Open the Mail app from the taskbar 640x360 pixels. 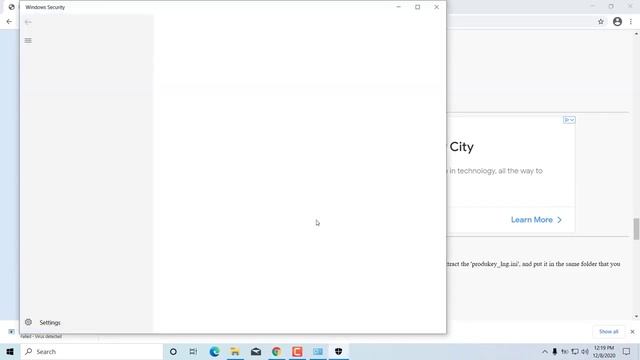click(x=256, y=351)
